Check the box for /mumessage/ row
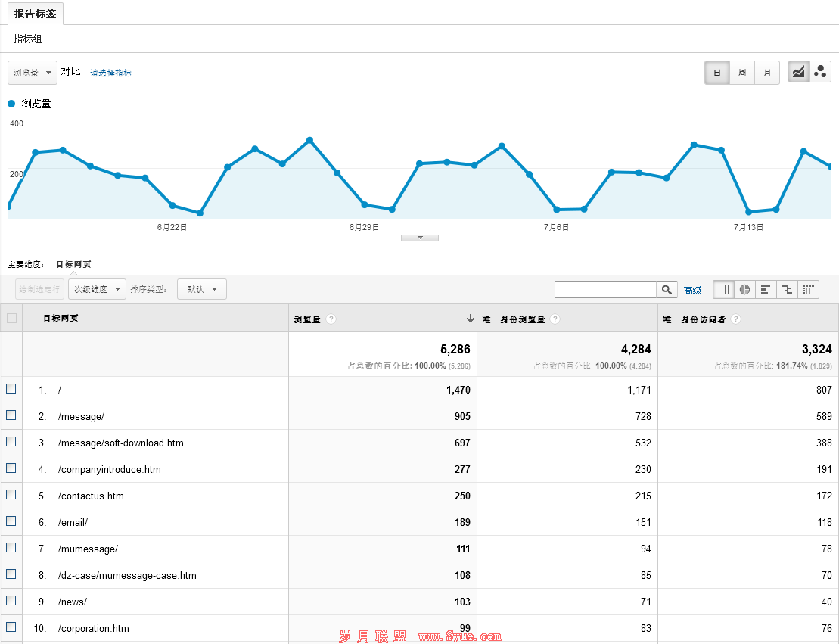Image resolution: width=839 pixels, height=644 pixels. (x=11, y=548)
